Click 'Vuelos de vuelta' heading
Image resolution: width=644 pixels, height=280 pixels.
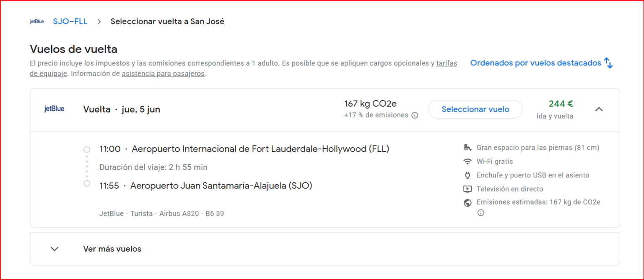tap(73, 49)
